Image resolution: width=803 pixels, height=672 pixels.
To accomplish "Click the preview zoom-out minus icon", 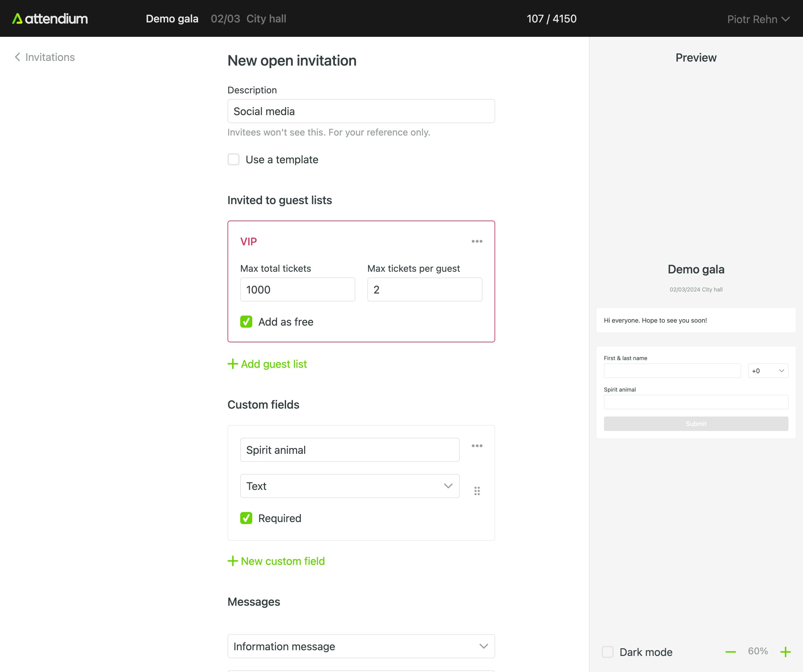I will 730,652.
